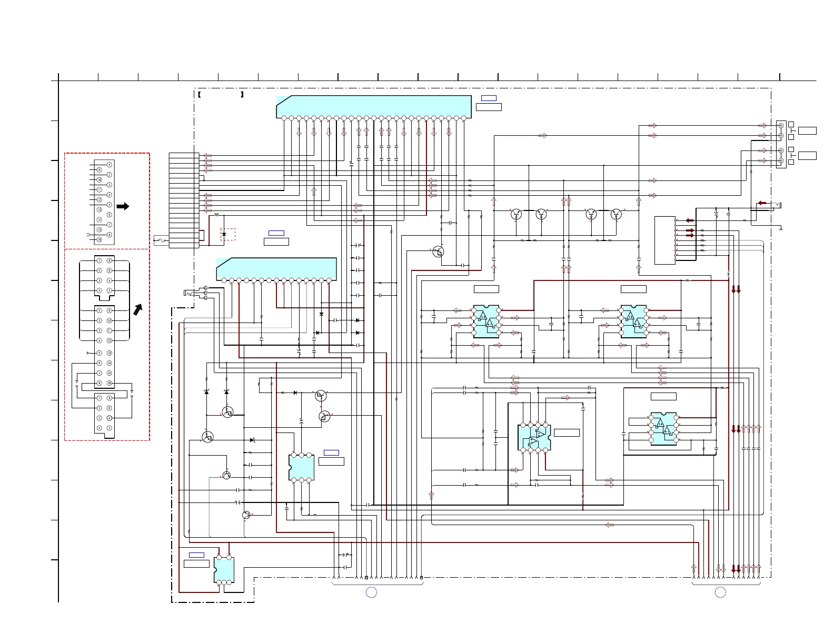Click the blue label box above the smaller cyan IC
The width and height of the screenshot is (834, 644).
click(x=276, y=233)
